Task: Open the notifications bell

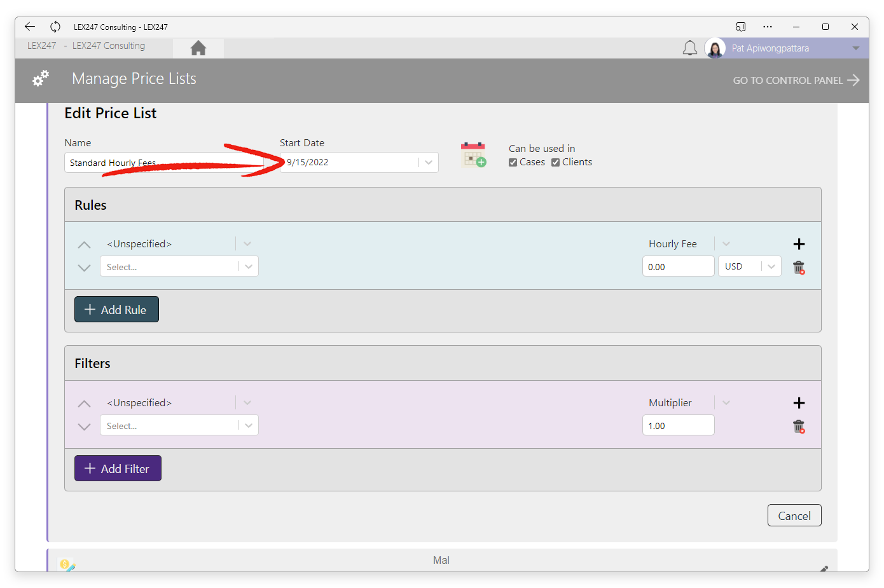Action: pos(690,48)
